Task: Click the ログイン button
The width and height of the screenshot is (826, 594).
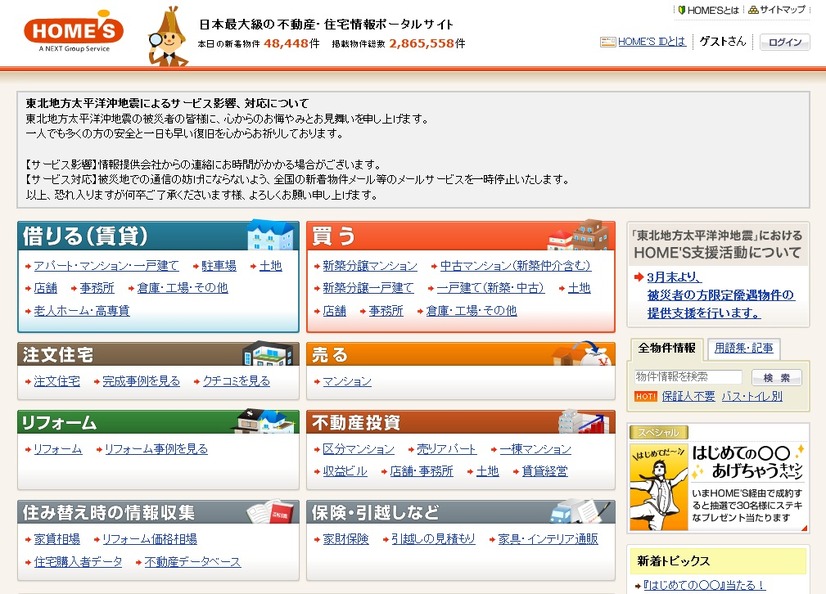Action: 784,42
